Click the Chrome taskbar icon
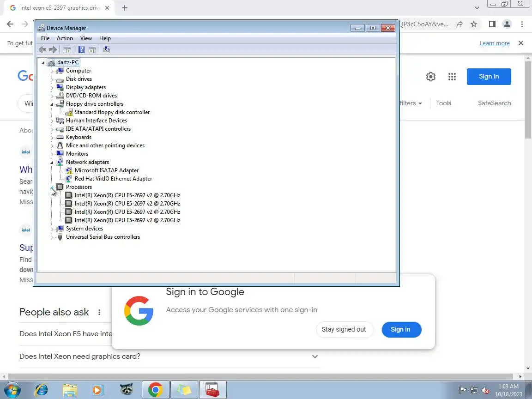This screenshot has height=399, width=532. pyautogui.click(x=155, y=390)
